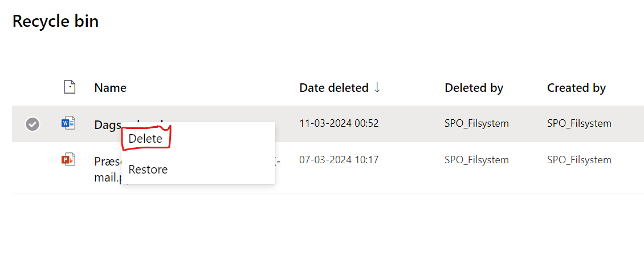Click the 11-03-2024 00:52 date cell
This screenshot has height=258, width=644.
(339, 123)
